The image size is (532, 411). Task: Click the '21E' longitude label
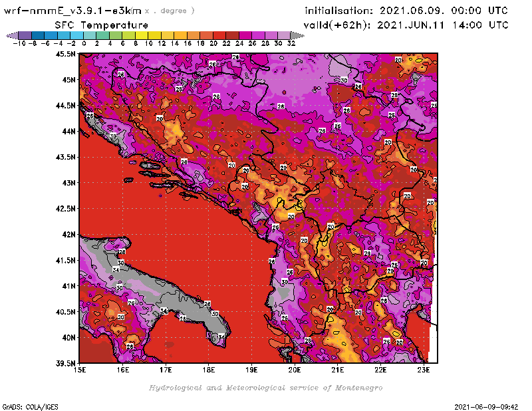[338, 370]
